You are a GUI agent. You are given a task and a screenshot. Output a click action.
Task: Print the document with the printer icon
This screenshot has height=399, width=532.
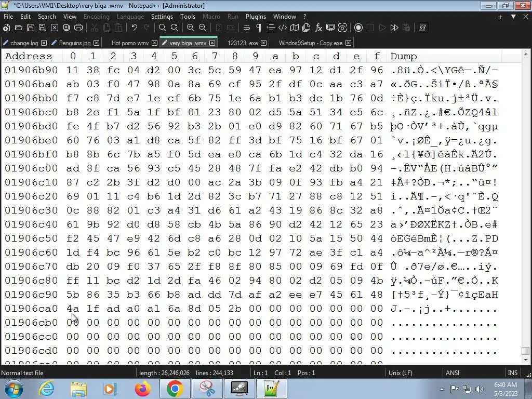(78, 28)
